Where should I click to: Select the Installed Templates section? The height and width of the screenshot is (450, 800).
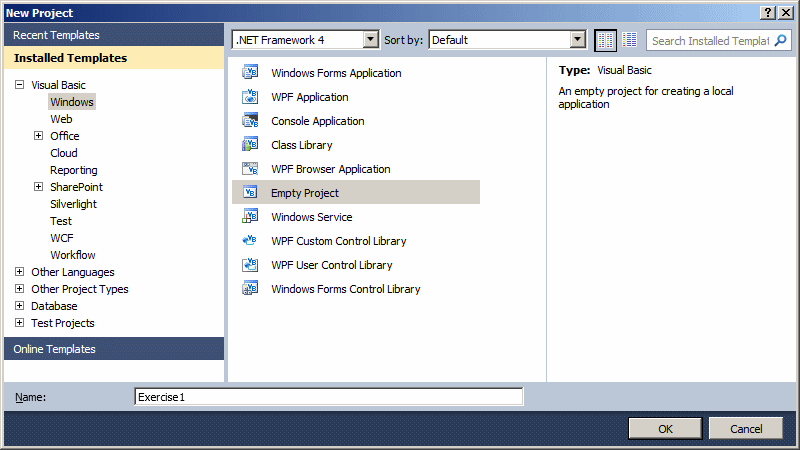114,58
